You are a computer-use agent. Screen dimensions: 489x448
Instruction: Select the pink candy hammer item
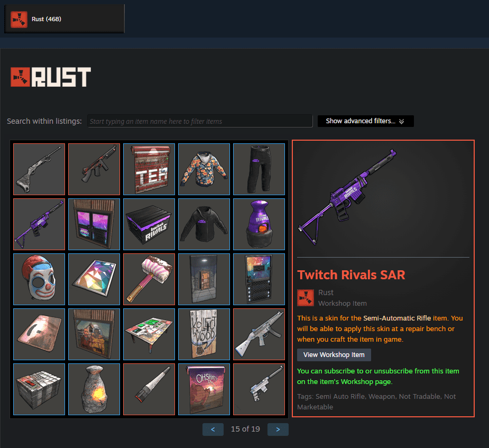149,279
